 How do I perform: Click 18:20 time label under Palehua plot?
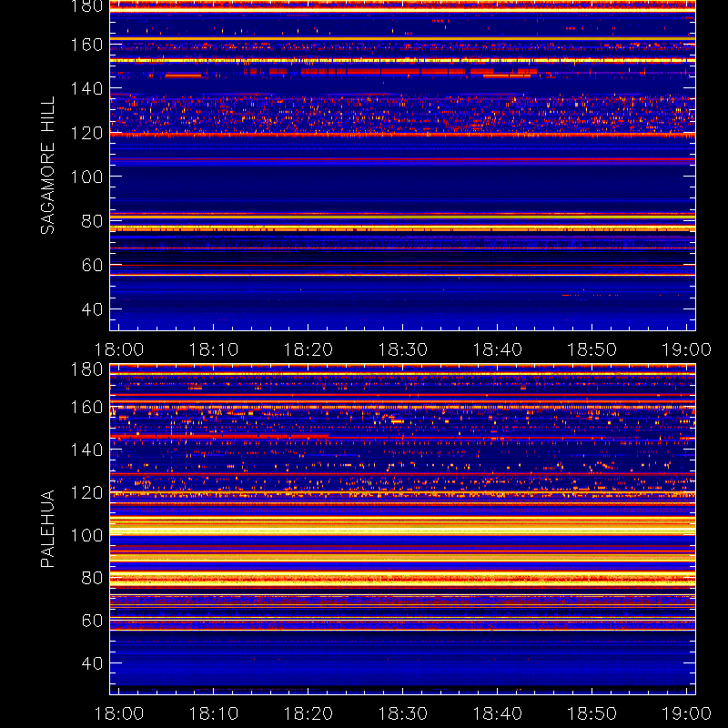(x=308, y=713)
